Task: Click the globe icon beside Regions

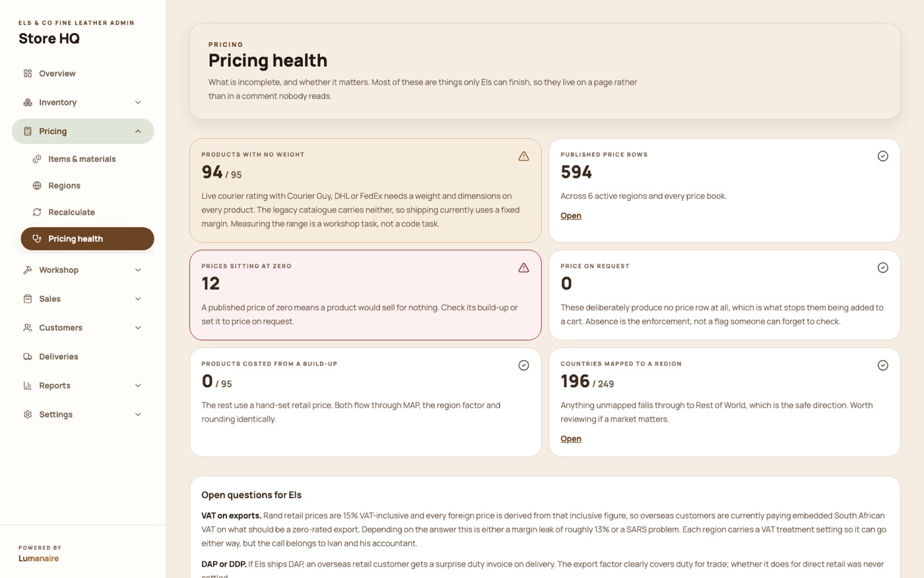Action: pyautogui.click(x=37, y=186)
